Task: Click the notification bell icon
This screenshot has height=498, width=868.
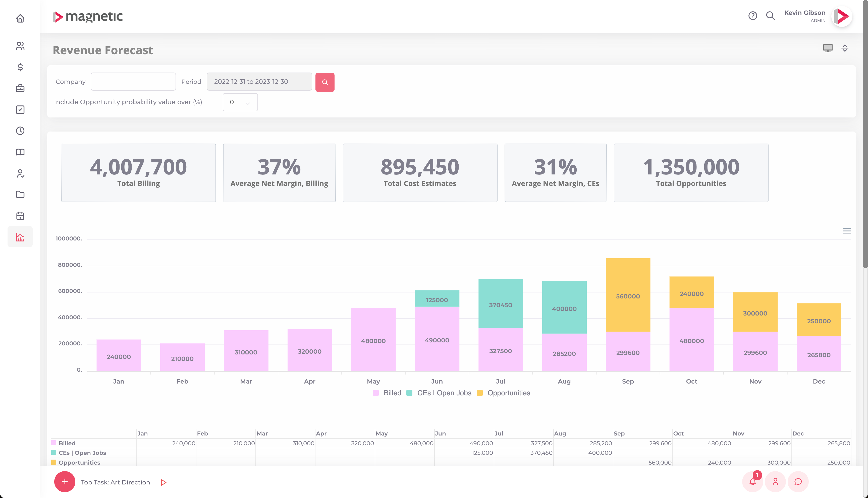Action: (x=752, y=482)
